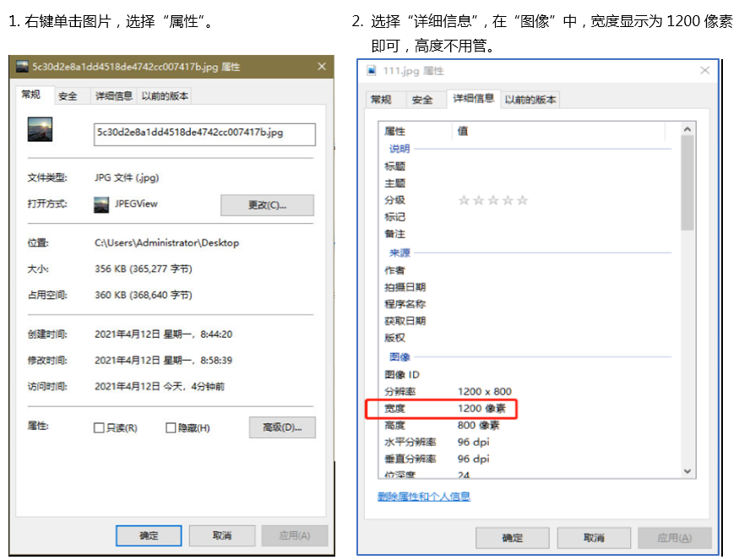The image size is (739, 560).
Task: Set 分级 rating to the fifth star
Action: (522, 200)
